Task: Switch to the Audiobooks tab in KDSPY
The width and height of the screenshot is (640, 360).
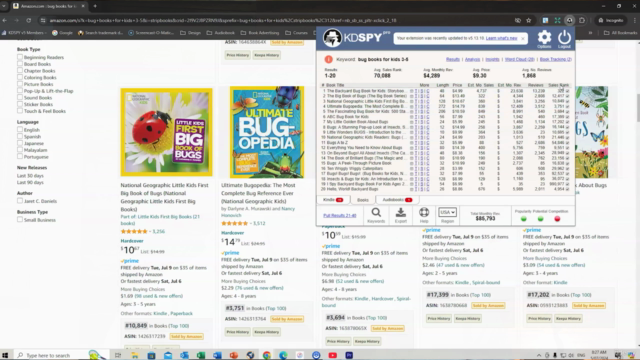Action: pyautogui.click(x=397, y=200)
